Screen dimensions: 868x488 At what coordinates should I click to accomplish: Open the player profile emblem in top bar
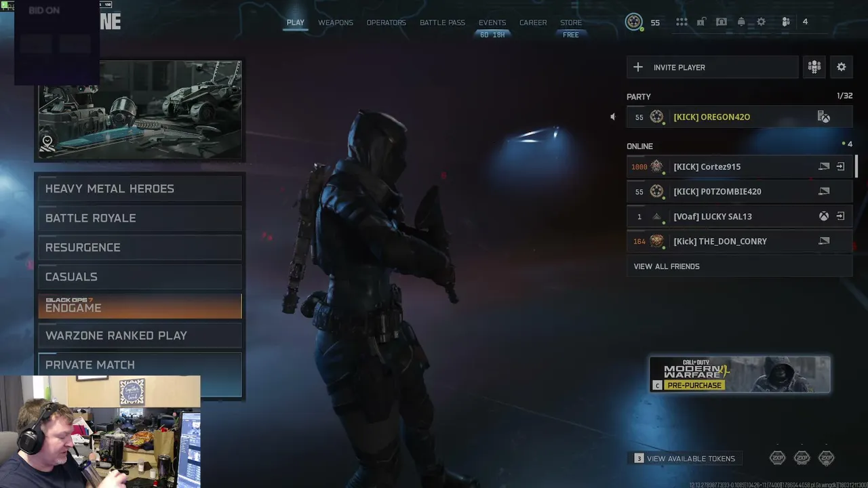click(x=634, y=22)
